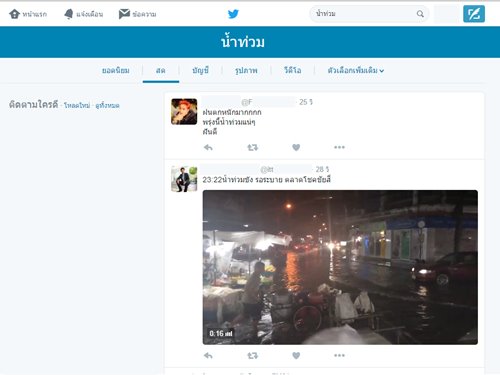Go to Home via the house icon
Screen dimensions: 500x375
tap(14, 14)
